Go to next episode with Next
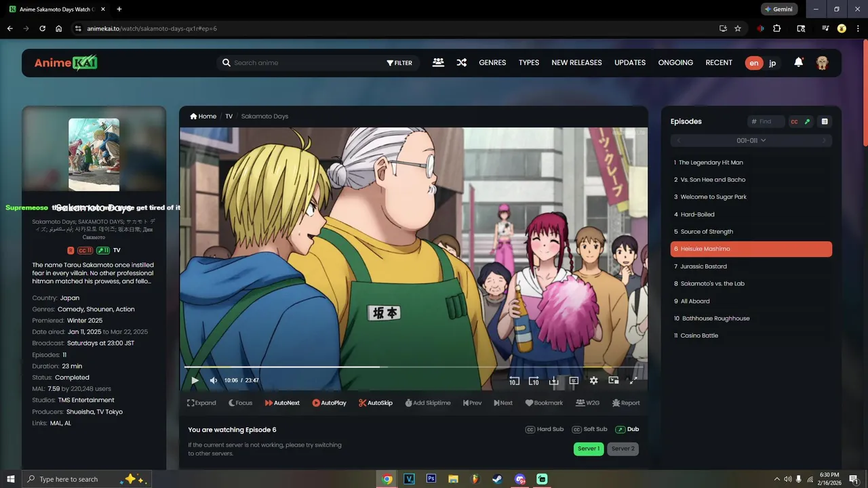This screenshot has width=868, height=488. click(503, 403)
